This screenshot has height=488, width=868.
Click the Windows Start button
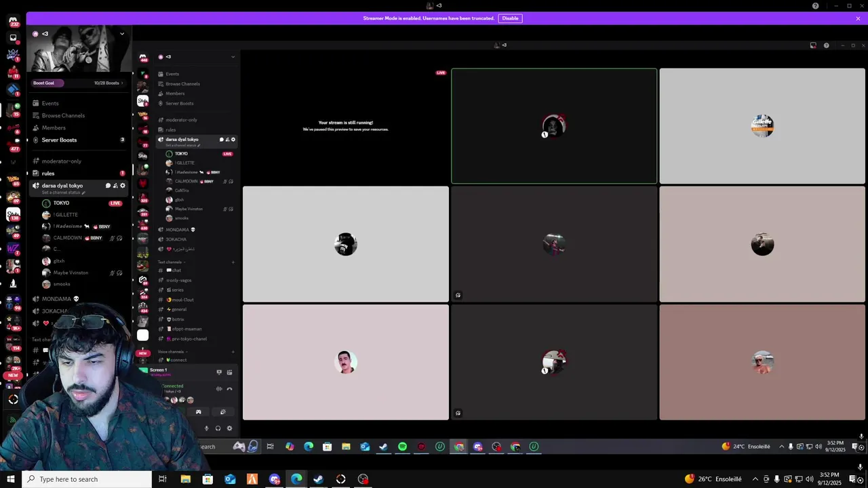10,479
